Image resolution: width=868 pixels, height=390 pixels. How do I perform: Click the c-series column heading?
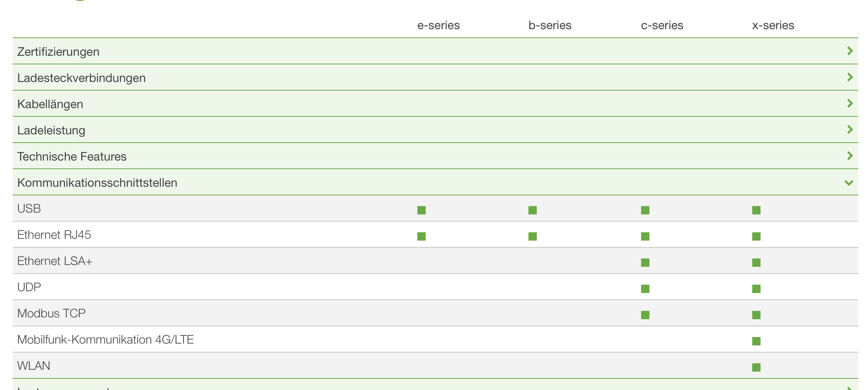(x=662, y=25)
